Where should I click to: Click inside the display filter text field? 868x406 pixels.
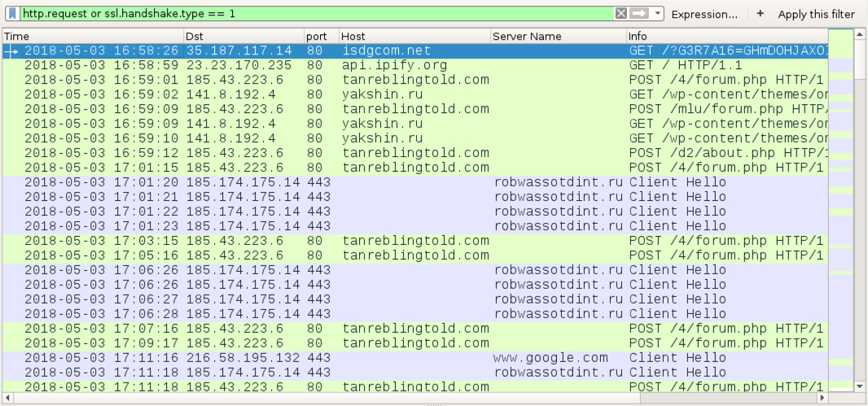tap(317, 13)
